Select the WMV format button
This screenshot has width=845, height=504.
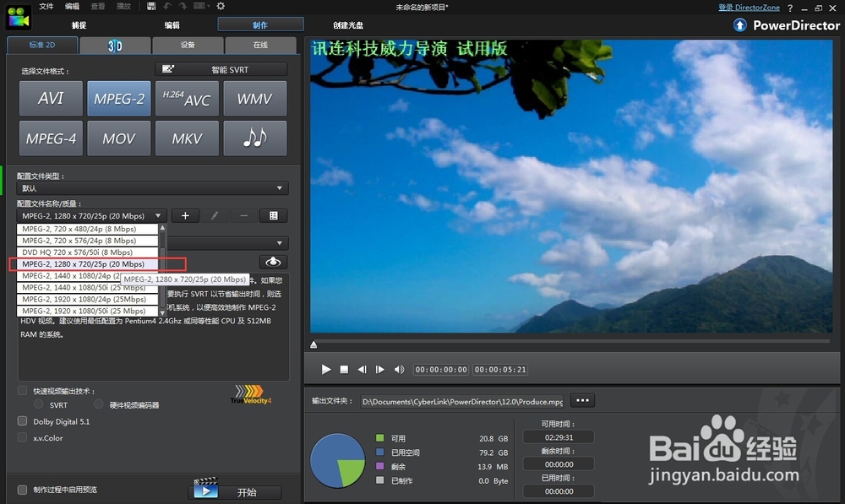pyautogui.click(x=255, y=99)
